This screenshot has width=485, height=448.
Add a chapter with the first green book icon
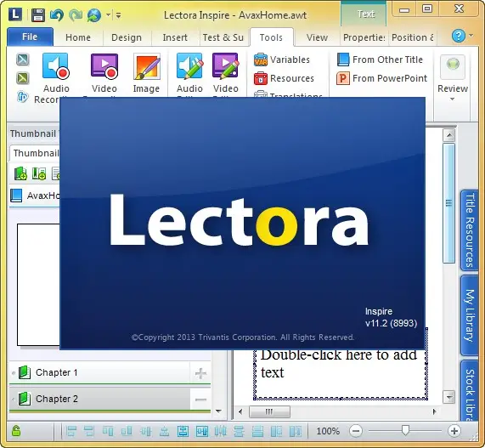click(x=20, y=173)
